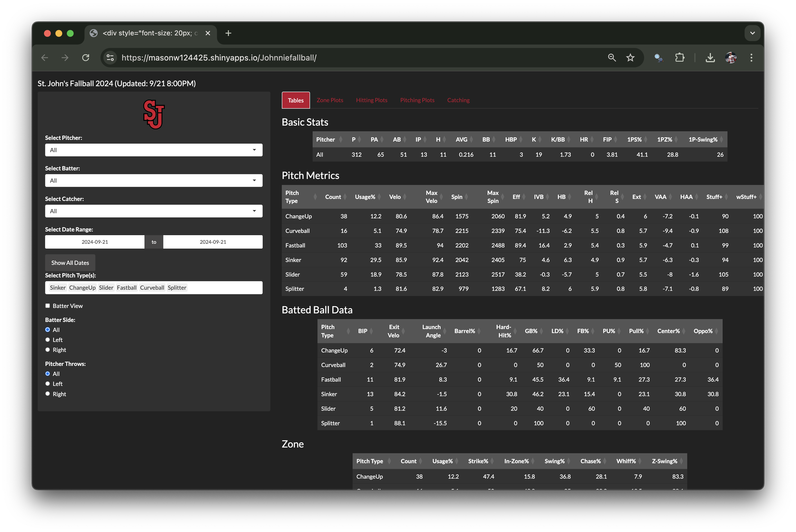Sort Pitch Metrics by Stuff+ column
This screenshot has height=532, width=796.
[x=717, y=197]
